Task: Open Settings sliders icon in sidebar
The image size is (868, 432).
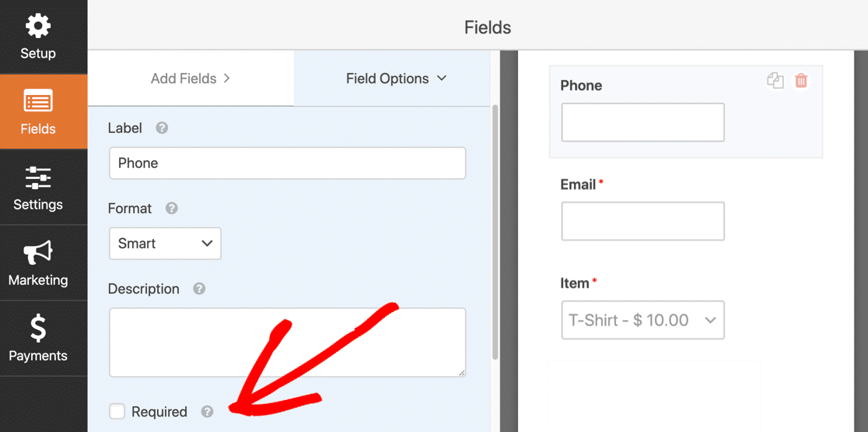Action: (x=38, y=178)
